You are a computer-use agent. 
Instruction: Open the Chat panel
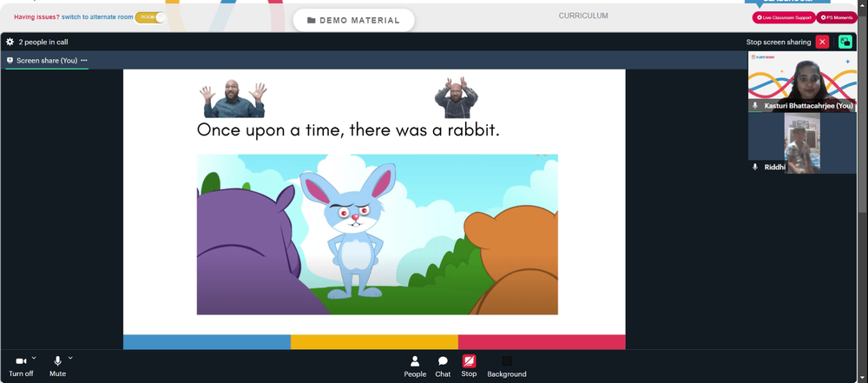pos(443,366)
